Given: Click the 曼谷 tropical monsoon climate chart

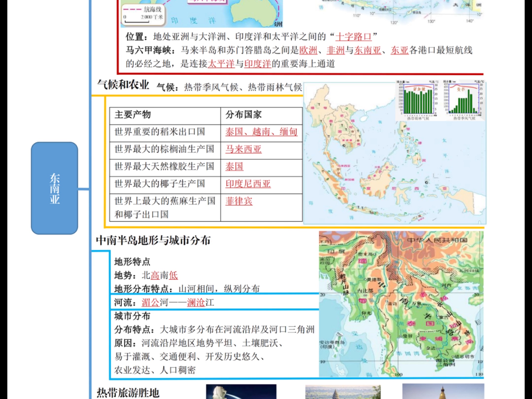Looking at the screenshot, I should coord(464,100).
